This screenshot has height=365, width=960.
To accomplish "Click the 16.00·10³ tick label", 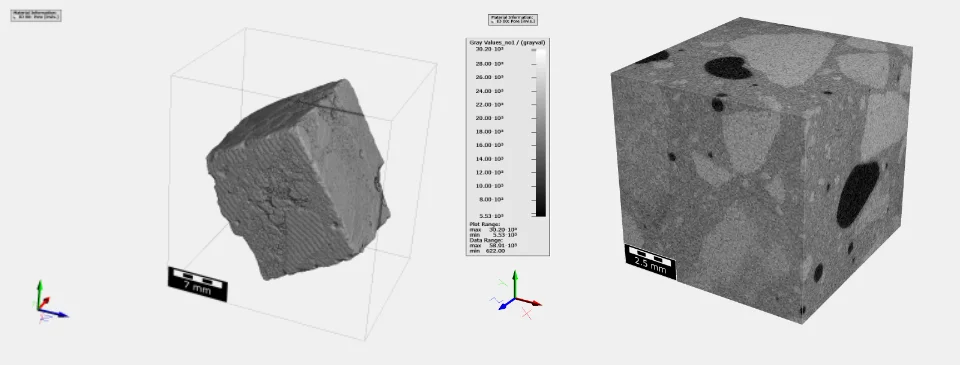I will click(490, 145).
